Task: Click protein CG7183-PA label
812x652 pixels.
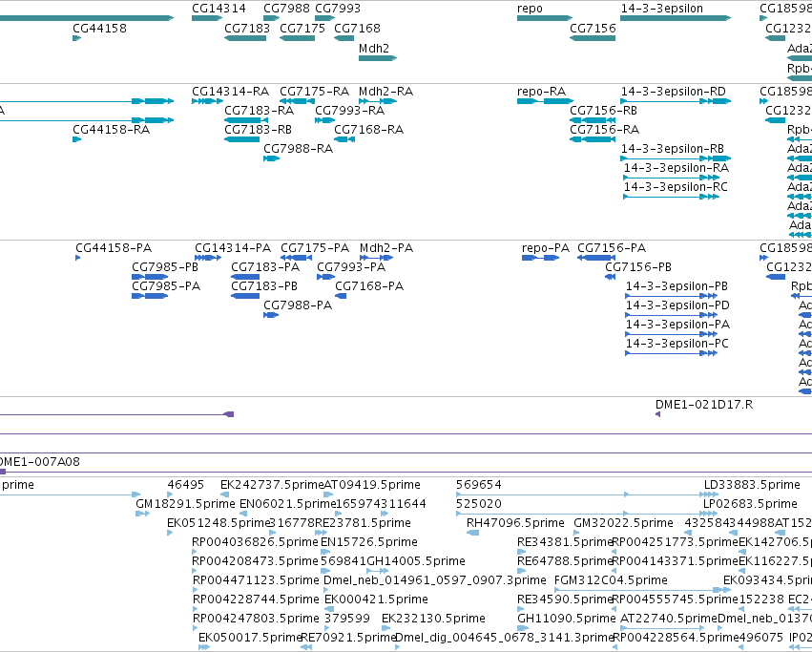Action: point(265,267)
